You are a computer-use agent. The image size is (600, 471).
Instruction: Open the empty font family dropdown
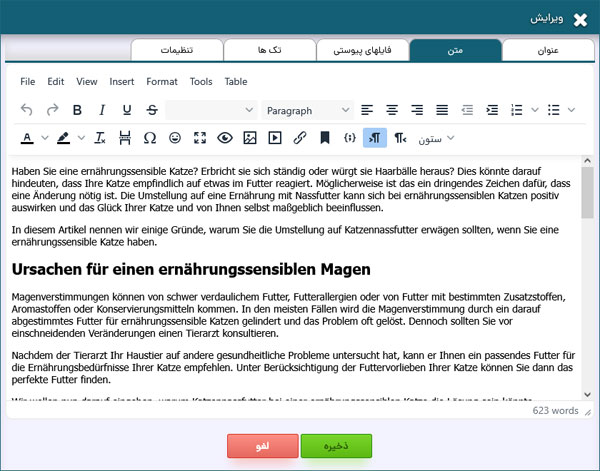pos(211,110)
